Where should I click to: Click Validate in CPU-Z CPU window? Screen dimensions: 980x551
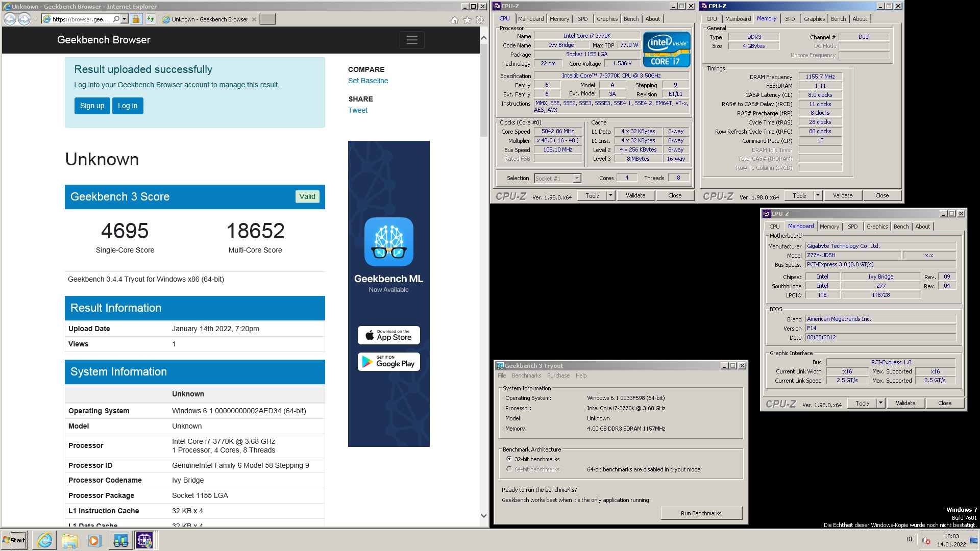click(635, 195)
